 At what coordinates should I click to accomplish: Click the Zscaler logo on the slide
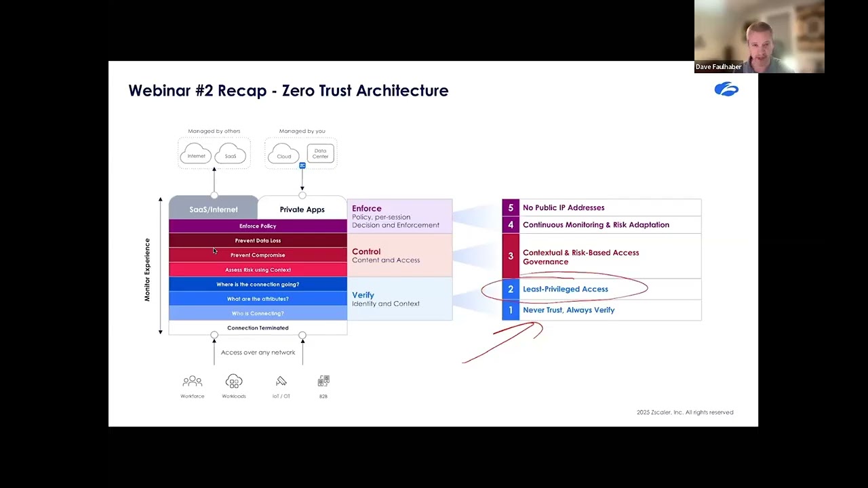click(726, 89)
